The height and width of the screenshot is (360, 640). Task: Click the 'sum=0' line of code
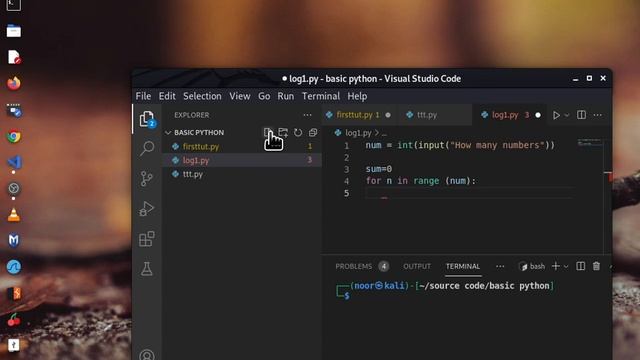(378, 169)
